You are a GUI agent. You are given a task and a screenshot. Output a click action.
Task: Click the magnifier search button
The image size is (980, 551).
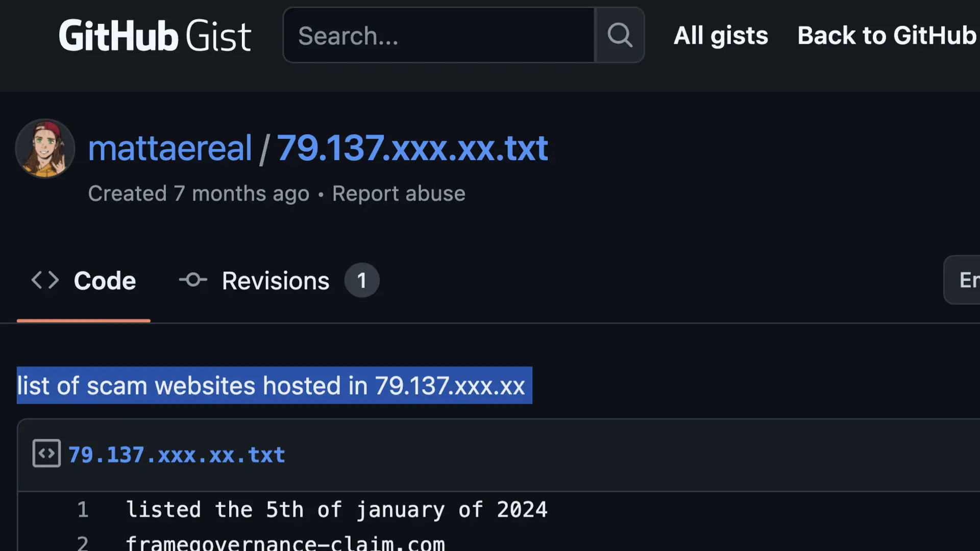point(620,35)
